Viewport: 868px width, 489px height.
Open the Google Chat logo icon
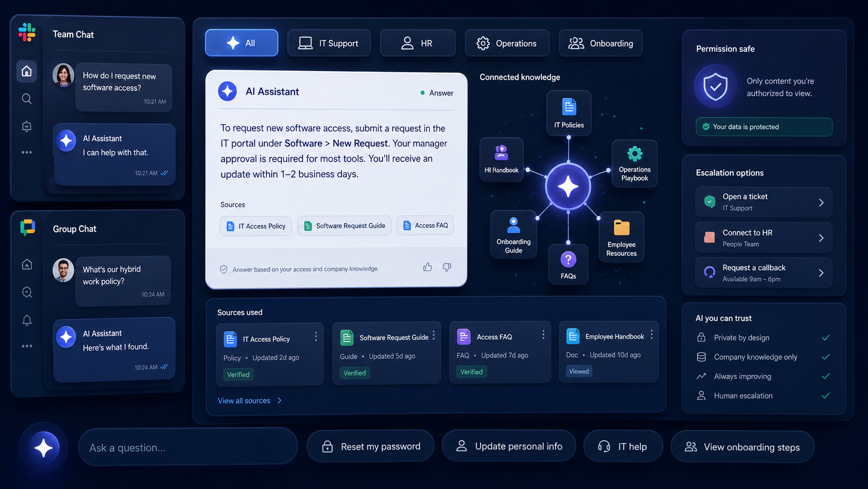pos(28,227)
